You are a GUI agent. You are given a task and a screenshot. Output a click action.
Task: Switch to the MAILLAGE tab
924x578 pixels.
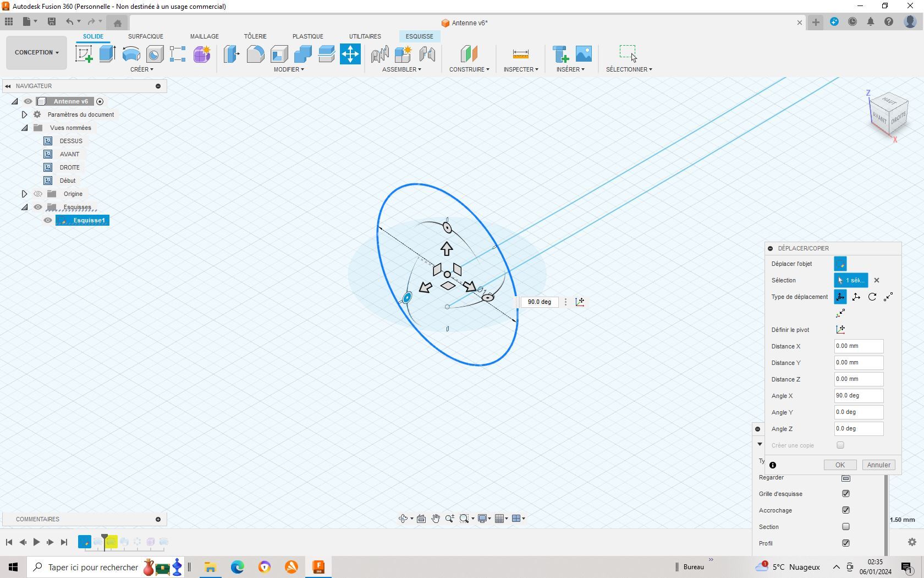[205, 36]
